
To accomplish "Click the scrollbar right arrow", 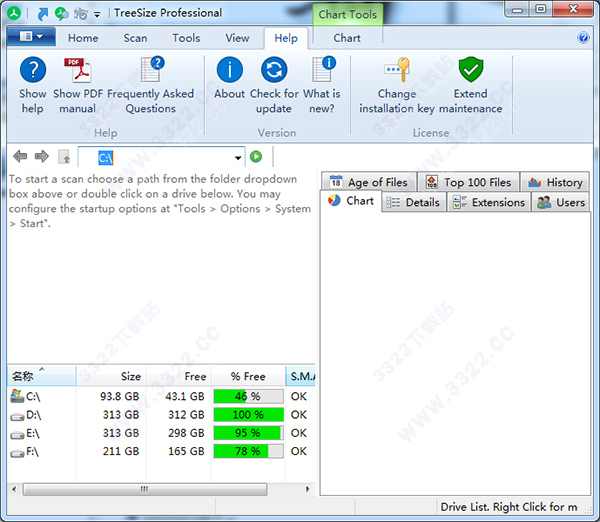I will pyautogui.click(x=307, y=489).
